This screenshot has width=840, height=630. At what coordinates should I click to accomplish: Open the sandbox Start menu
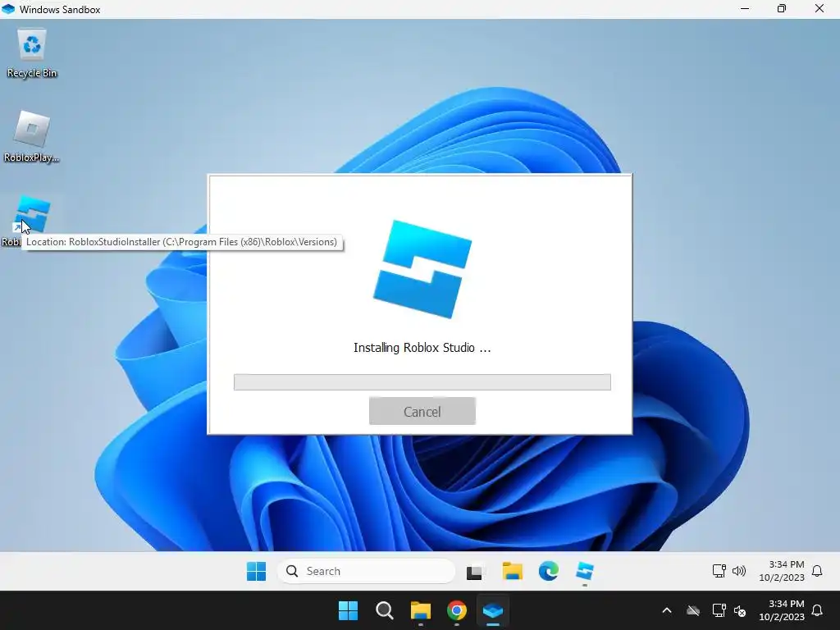coord(256,571)
